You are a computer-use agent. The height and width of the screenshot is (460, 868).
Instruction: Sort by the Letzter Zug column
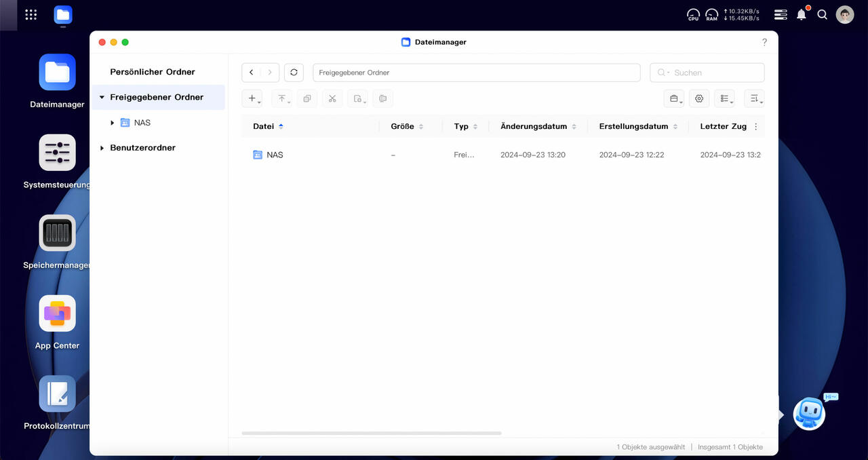(x=724, y=126)
